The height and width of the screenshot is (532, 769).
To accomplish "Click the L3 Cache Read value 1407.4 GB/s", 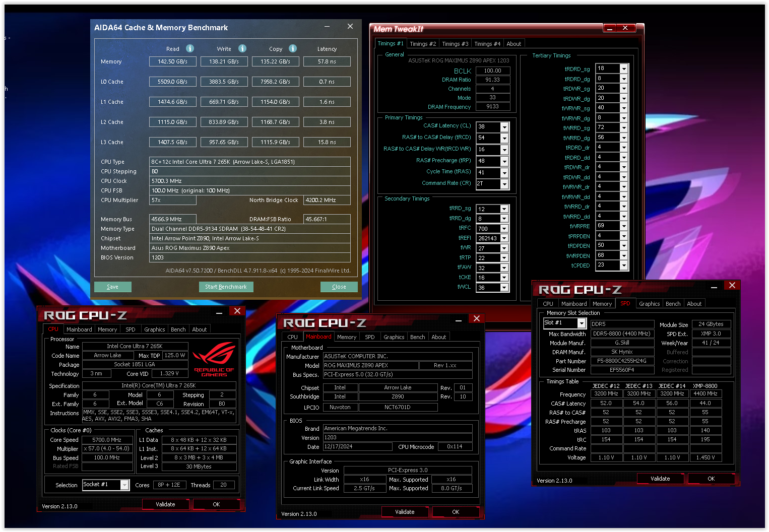I will point(172,142).
